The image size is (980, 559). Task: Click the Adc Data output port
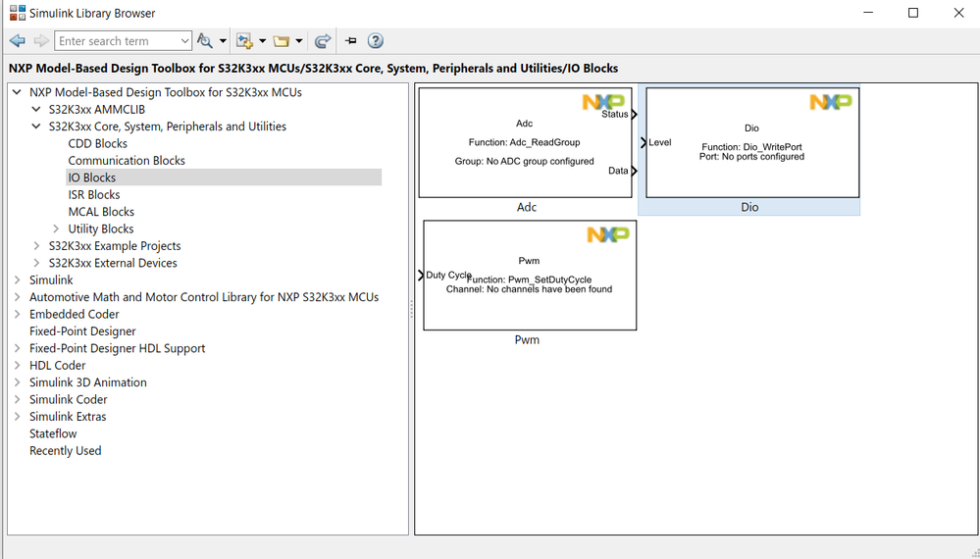pyautogui.click(x=634, y=172)
